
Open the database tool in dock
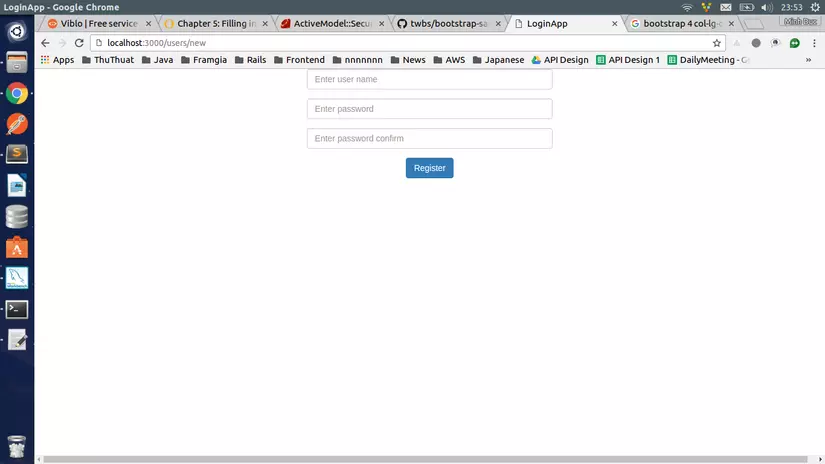17,217
